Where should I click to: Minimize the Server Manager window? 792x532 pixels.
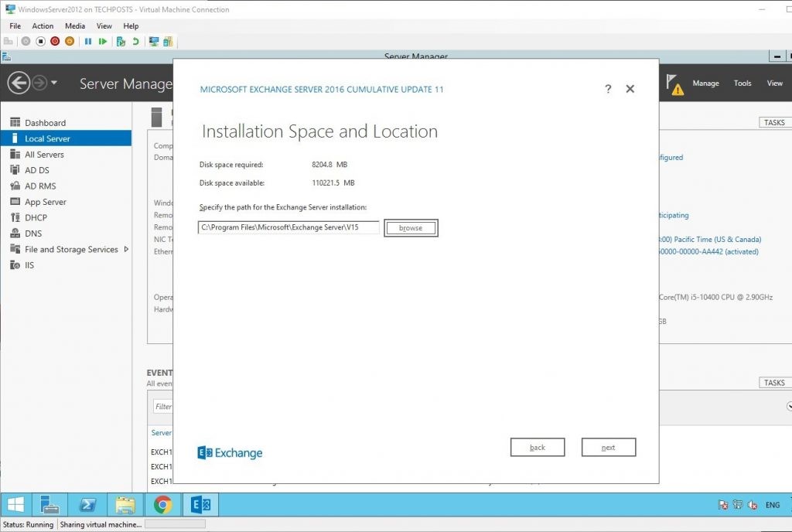click(777, 56)
